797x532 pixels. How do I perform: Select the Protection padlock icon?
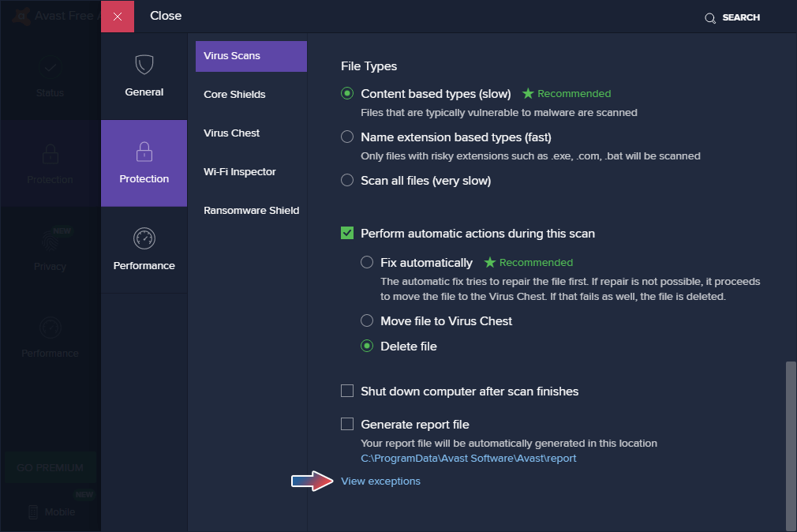coord(144,152)
